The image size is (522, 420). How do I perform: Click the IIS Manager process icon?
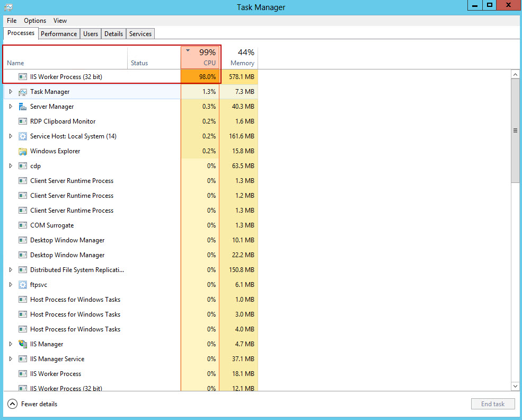(x=22, y=344)
